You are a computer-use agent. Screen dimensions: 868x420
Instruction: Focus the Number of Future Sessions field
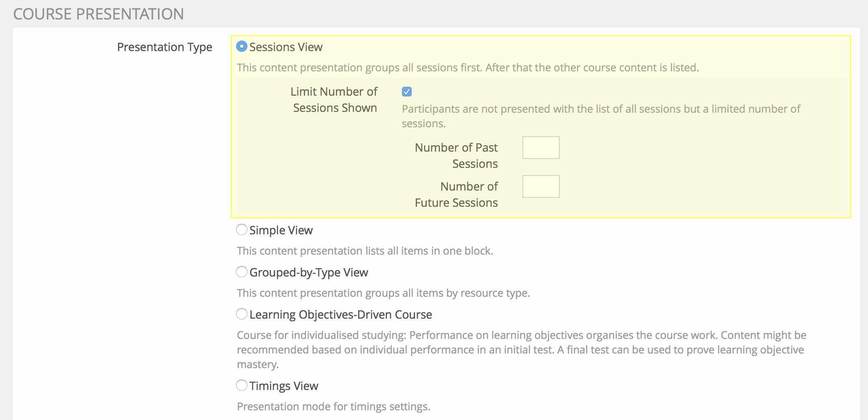click(541, 186)
